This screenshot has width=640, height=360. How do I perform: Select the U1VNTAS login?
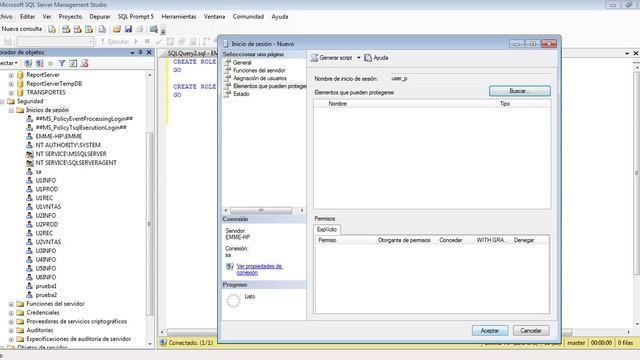pyautogui.click(x=48, y=207)
